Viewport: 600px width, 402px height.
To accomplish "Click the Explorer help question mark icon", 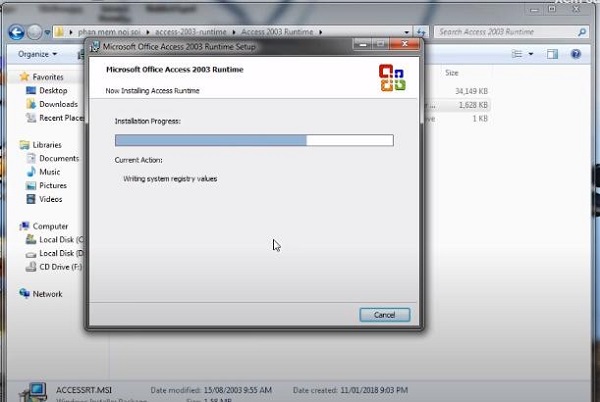I will pos(580,53).
